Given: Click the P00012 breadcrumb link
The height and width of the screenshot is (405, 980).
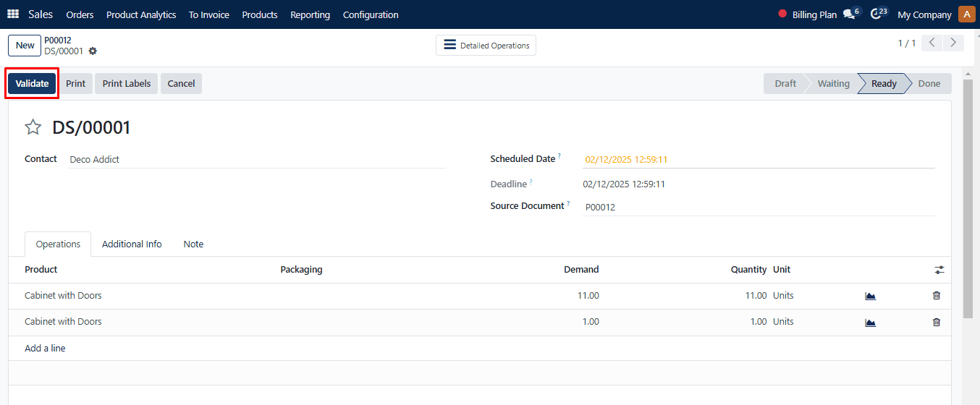Looking at the screenshot, I should click(58, 40).
